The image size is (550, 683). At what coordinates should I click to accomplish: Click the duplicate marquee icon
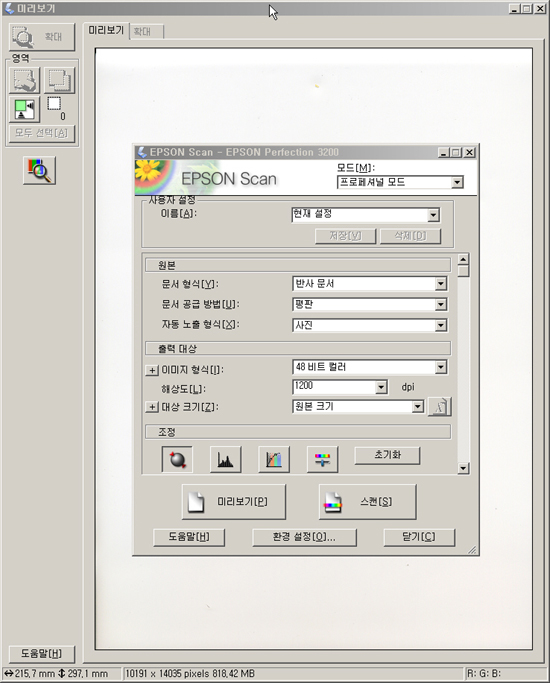point(59,80)
